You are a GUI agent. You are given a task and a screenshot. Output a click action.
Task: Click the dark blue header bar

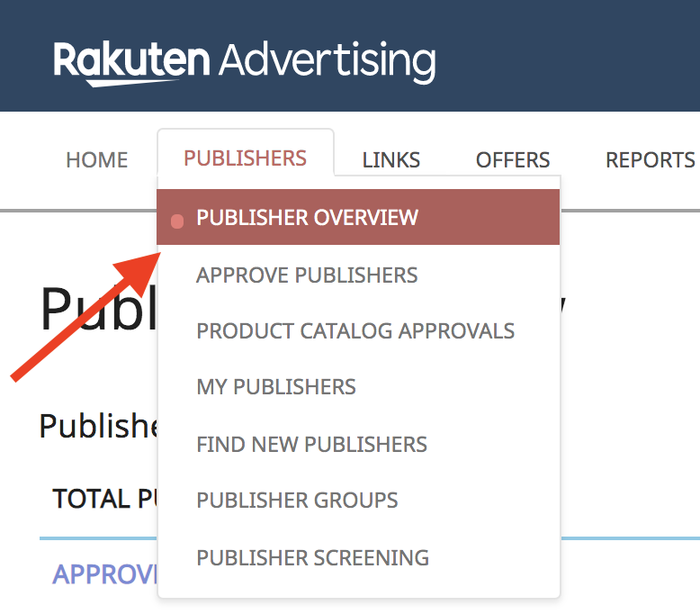[567, 54]
